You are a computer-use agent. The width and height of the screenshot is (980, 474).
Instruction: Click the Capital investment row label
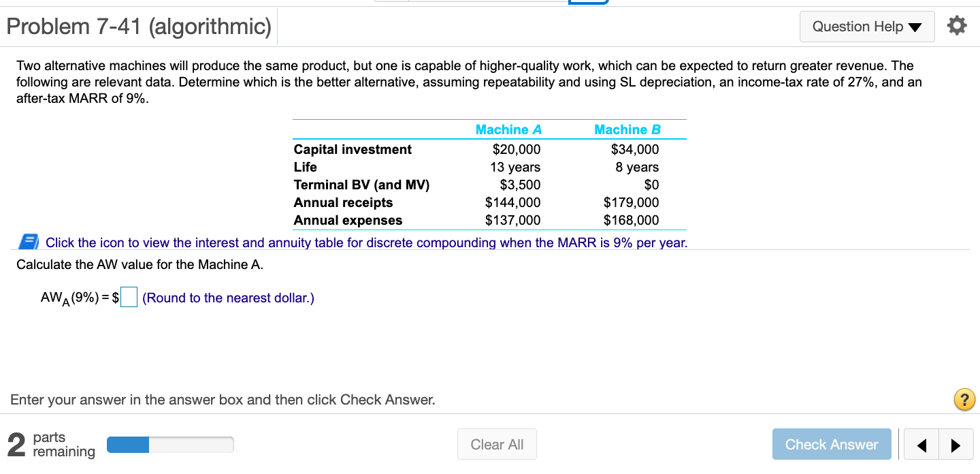tap(353, 149)
